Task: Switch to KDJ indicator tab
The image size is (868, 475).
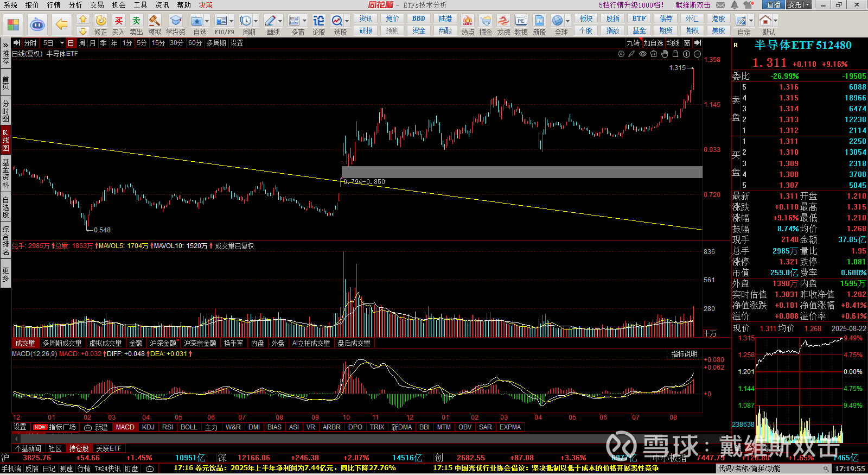Action: click(x=148, y=427)
